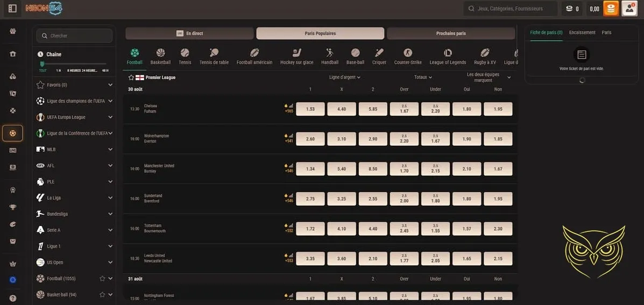Click the orange deposit wallet icon
This screenshot has height=305, width=644.
click(x=611, y=9)
